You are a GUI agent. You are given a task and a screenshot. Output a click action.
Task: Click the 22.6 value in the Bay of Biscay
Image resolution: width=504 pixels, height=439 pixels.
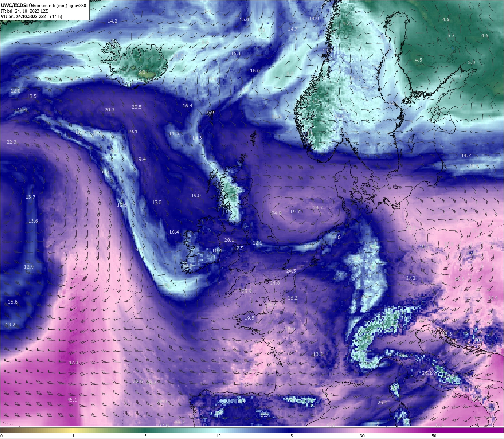click(x=138, y=382)
